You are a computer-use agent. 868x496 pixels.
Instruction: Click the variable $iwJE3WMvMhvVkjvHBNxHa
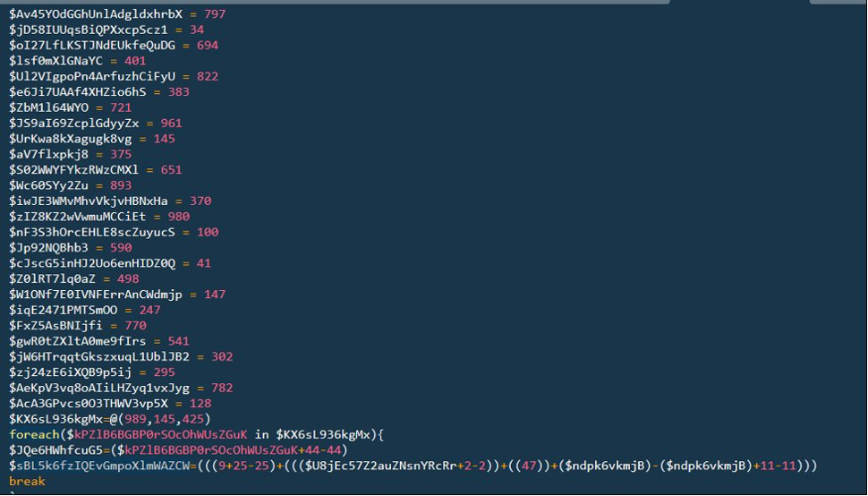click(88, 201)
